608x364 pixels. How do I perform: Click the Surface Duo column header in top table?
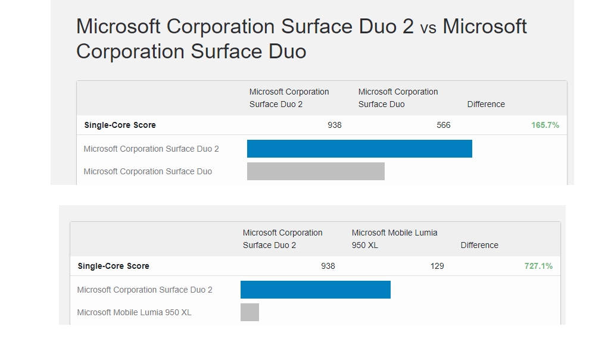tap(398, 98)
